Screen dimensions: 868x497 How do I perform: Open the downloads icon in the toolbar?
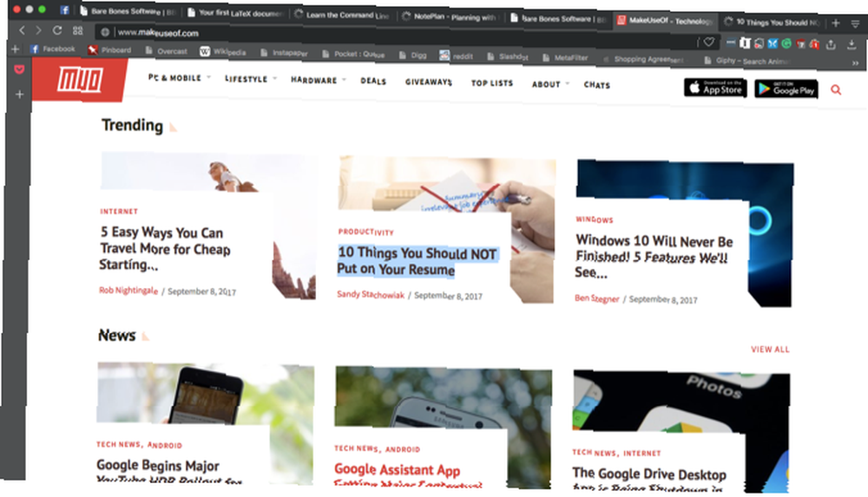[x=852, y=45]
